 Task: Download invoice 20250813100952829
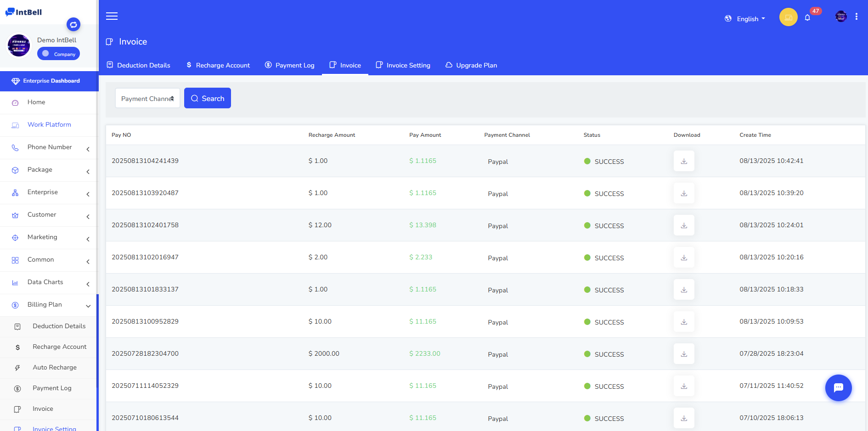point(684,322)
